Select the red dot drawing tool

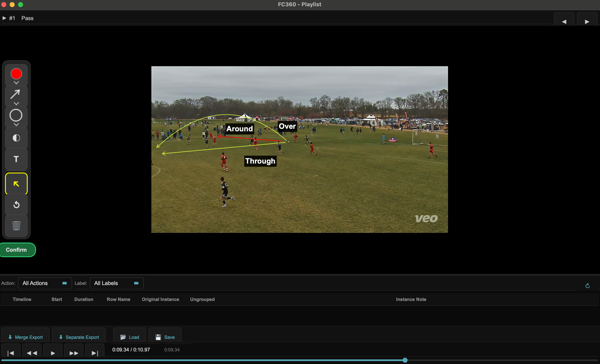point(16,74)
